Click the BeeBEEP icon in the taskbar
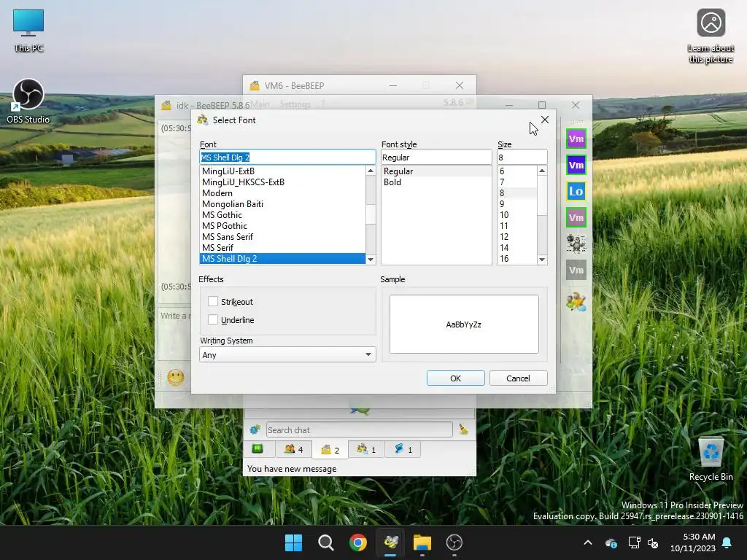Viewport: 747px width, 560px height. click(x=391, y=542)
